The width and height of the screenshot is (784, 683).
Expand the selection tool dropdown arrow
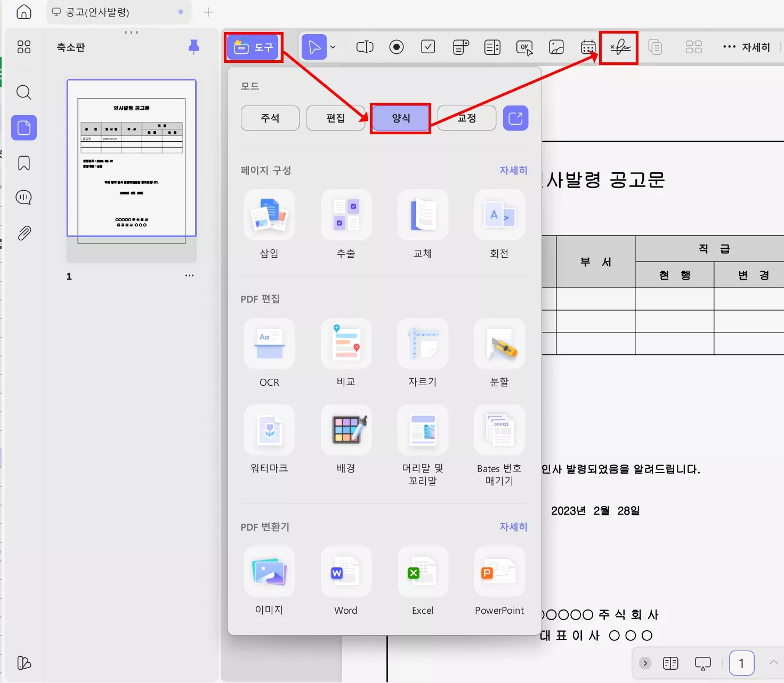333,47
